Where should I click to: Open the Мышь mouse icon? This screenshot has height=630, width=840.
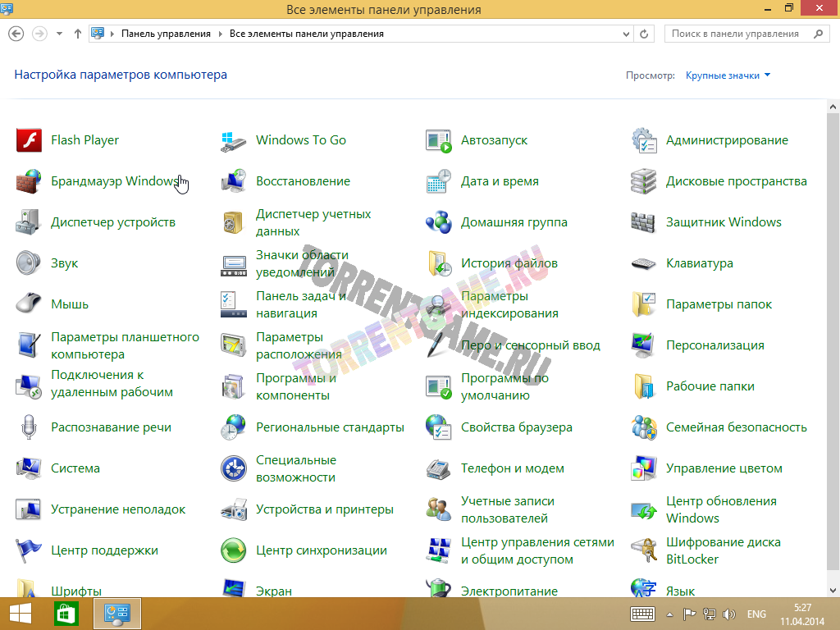pyautogui.click(x=29, y=304)
